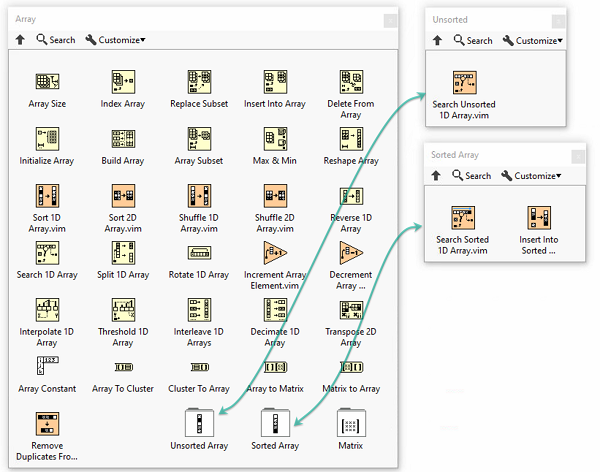Screen dimensions: 600x472
Task: Open Customize dropdown in Unsorted palette
Action: 533,40
